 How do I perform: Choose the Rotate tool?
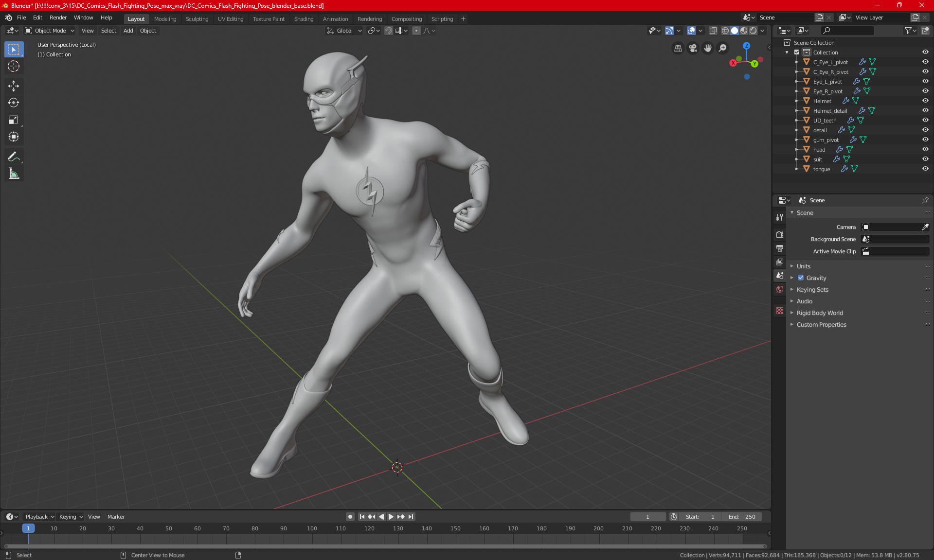tap(14, 103)
